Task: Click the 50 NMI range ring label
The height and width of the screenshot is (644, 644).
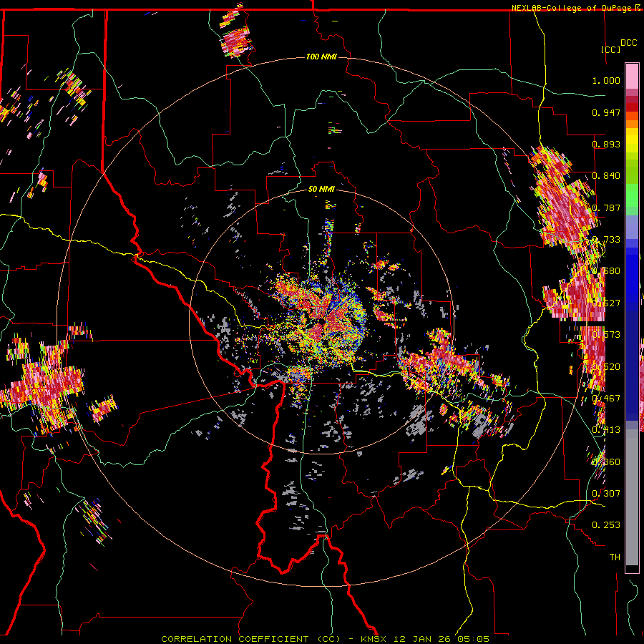Action: (x=321, y=189)
